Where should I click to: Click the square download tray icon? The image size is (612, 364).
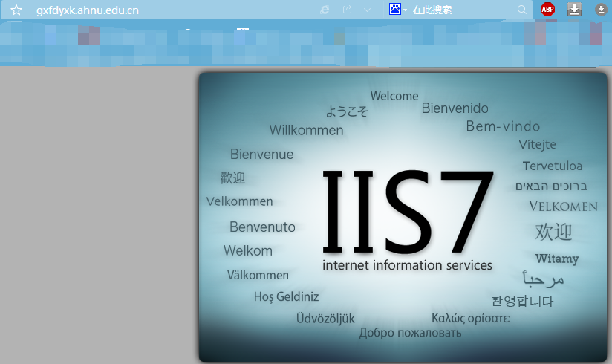574,10
